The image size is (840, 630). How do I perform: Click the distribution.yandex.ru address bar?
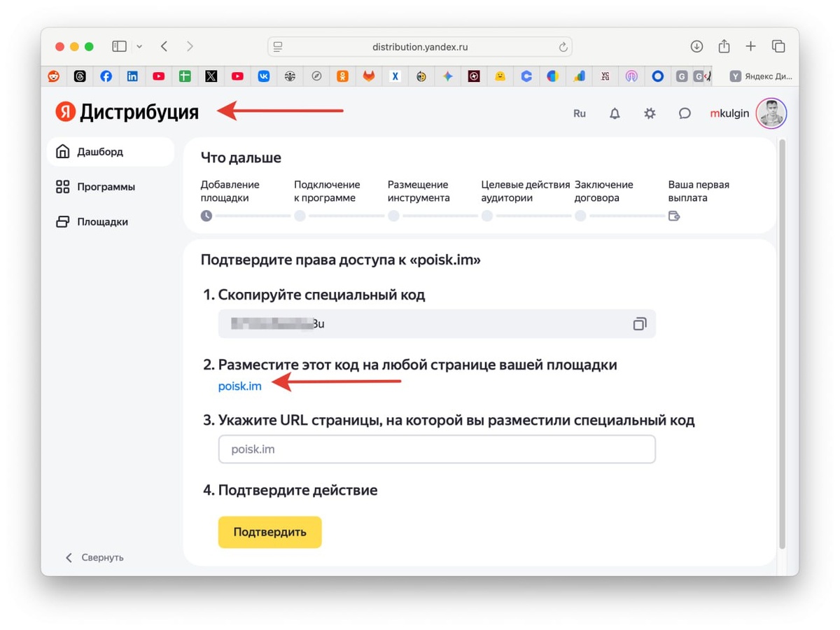(x=420, y=47)
